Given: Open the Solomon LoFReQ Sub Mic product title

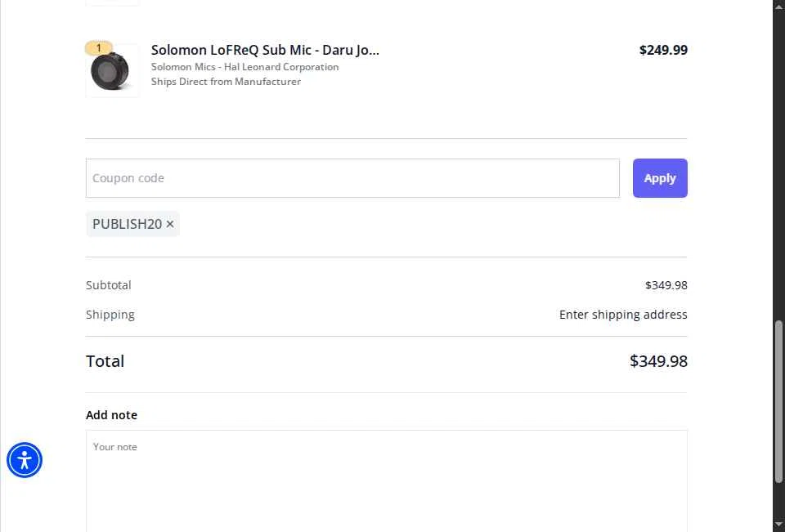Looking at the screenshot, I should click(x=265, y=50).
